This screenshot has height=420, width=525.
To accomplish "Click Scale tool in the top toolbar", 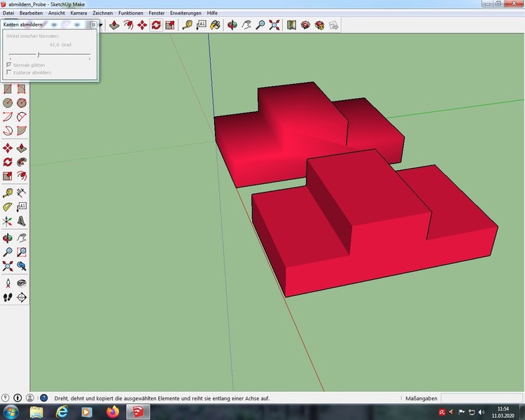I will (170, 25).
